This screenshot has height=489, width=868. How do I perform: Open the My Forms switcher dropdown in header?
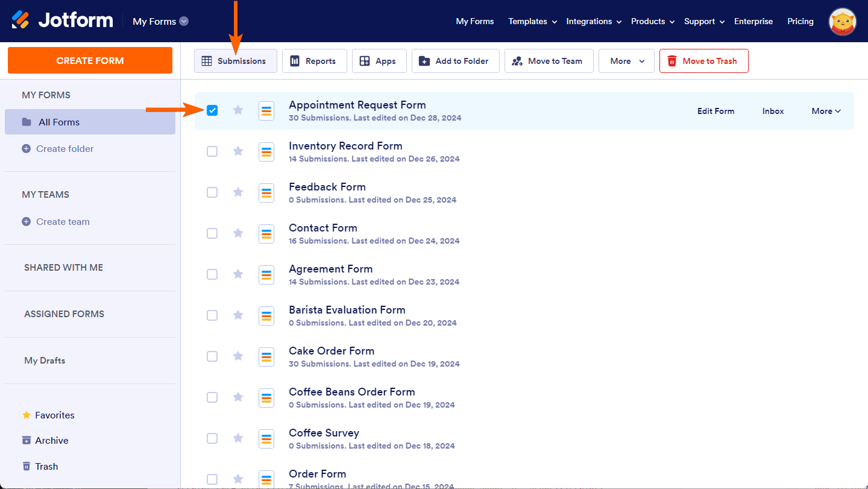pyautogui.click(x=161, y=21)
